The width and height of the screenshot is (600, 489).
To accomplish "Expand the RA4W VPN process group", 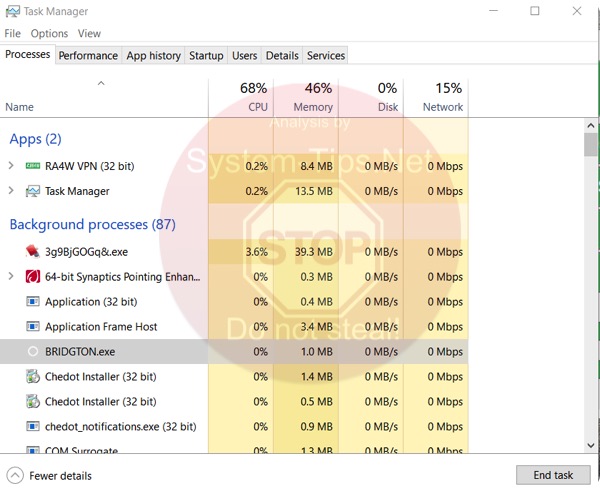I will (x=11, y=166).
